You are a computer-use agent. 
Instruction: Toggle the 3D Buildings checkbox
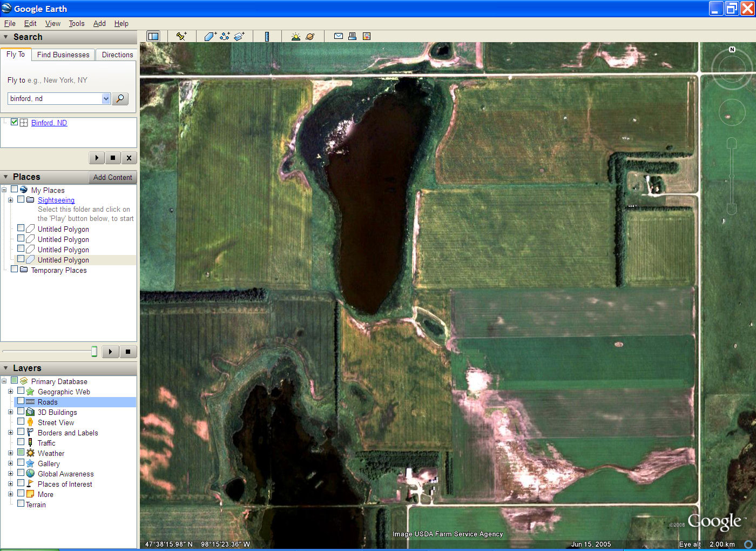[x=21, y=411]
